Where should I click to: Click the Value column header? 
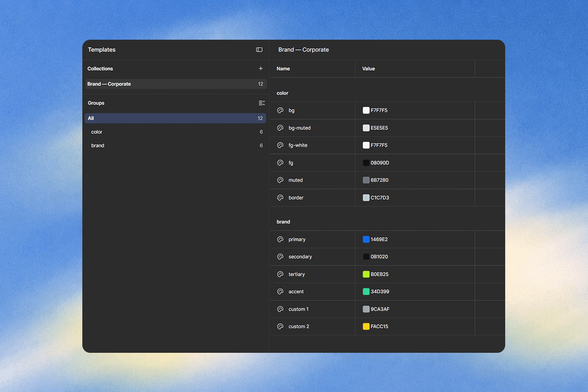[x=368, y=69]
